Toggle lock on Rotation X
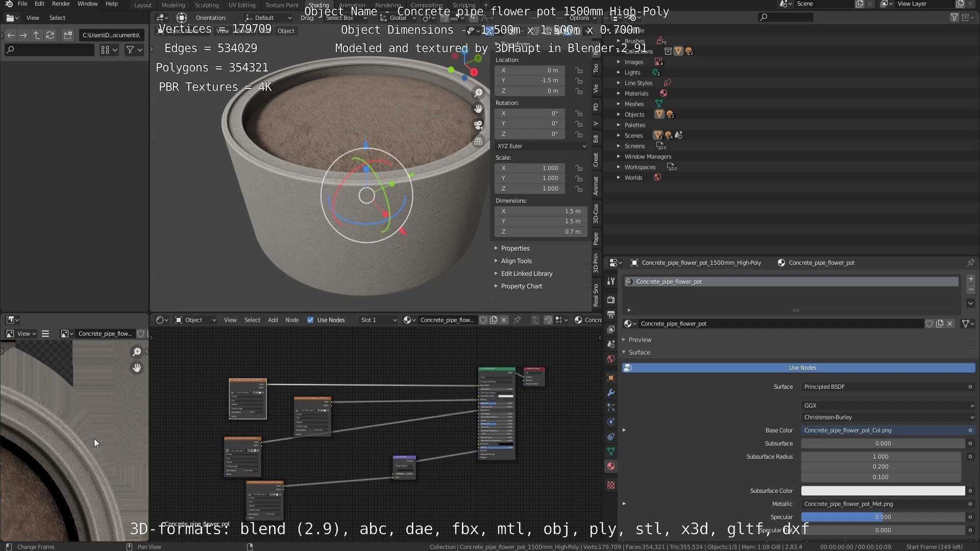Image resolution: width=980 pixels, height=551 pixels. coord(579,113)
